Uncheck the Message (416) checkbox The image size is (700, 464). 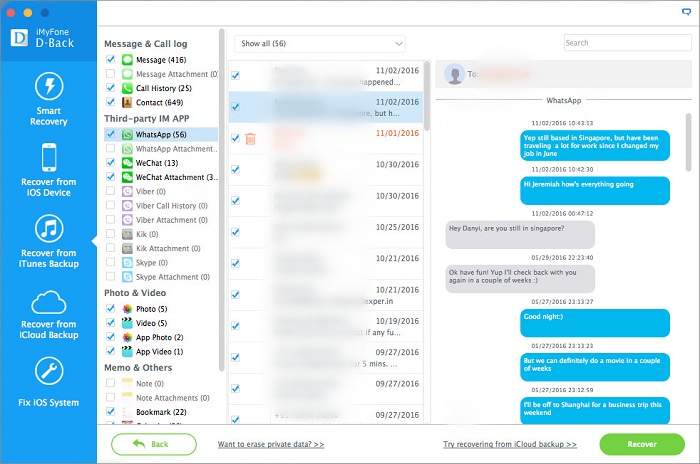pyautogui.click(x=111, y=59)
